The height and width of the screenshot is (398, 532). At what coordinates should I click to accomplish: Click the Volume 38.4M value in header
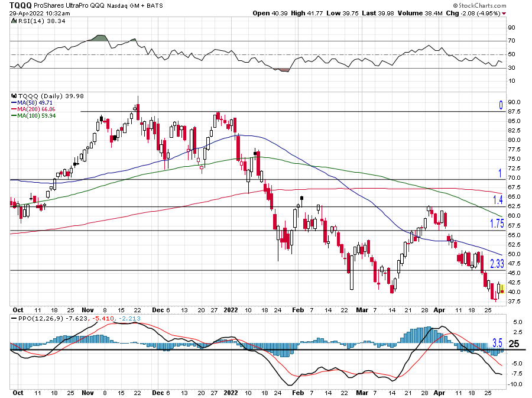pyautogui.click(x=420, y=13)
